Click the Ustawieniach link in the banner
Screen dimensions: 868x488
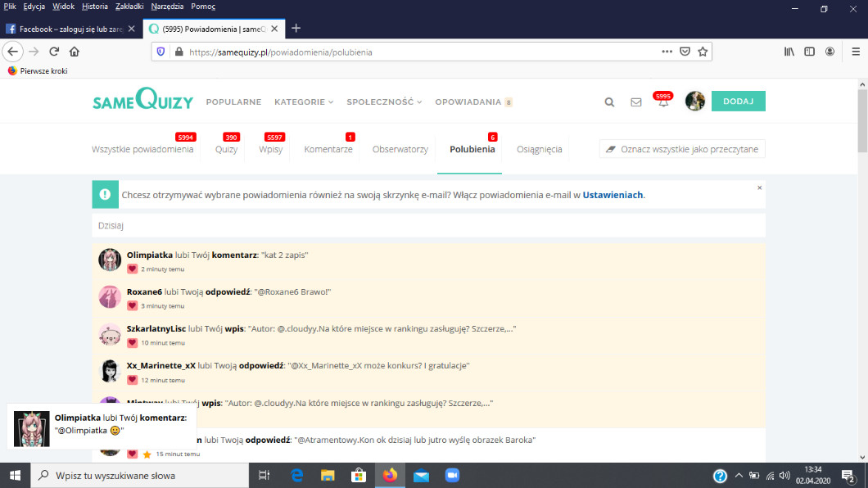pyautogui.click(x=613, y=195)
